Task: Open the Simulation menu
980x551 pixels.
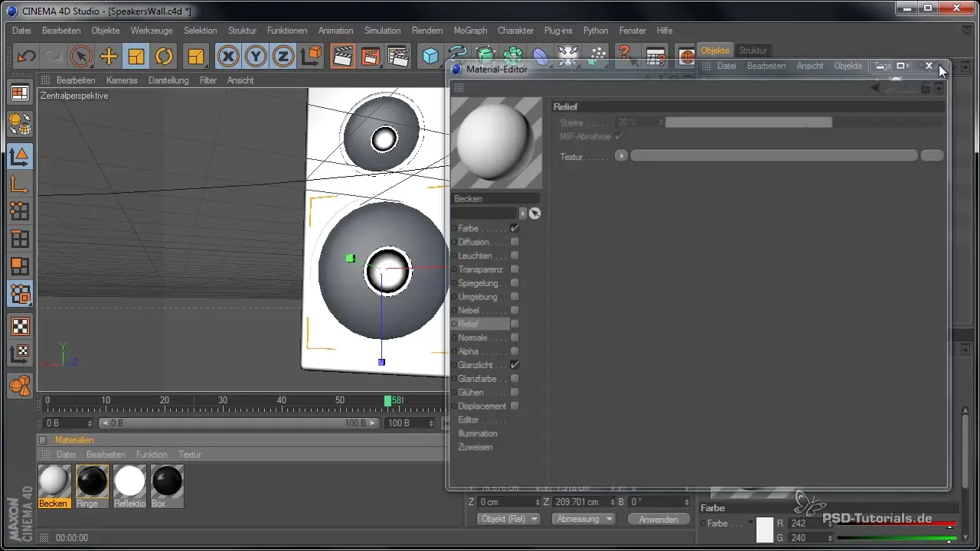Action: tap(382, 31)
